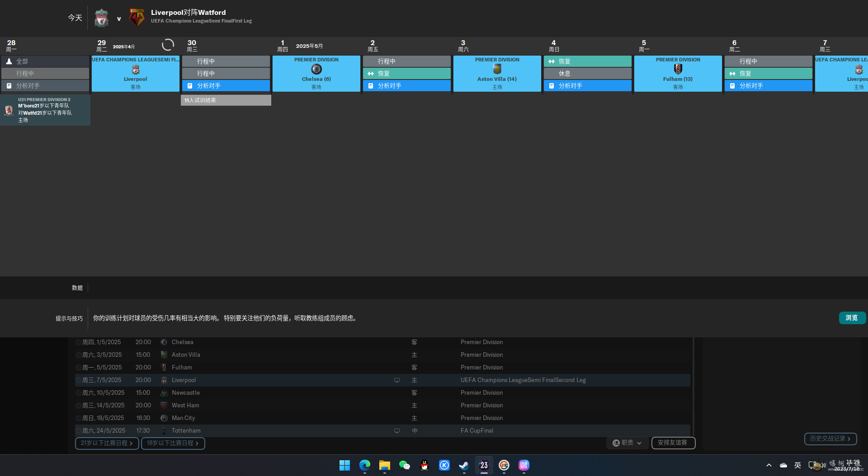The width and height of the screenshot is (868, 476).
Task: Click the Liverpool crest in the header
Action: (101, 19)
